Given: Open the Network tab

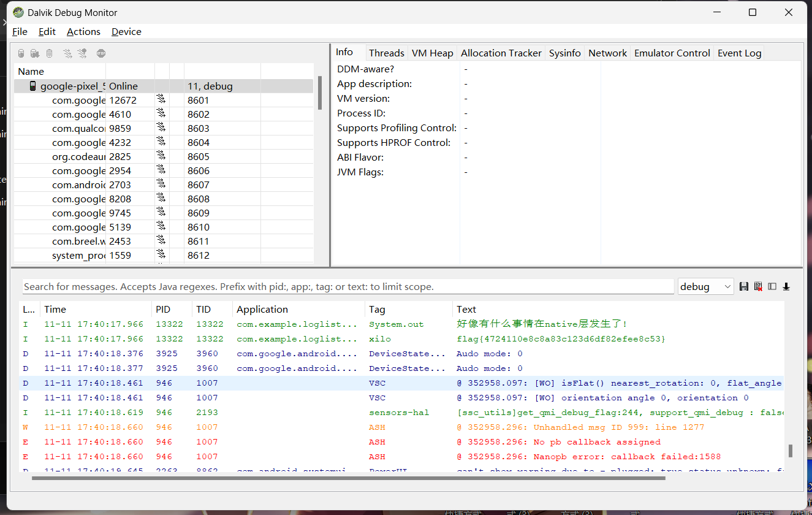Looking at the screenshot, I should [x=608, y=53].
